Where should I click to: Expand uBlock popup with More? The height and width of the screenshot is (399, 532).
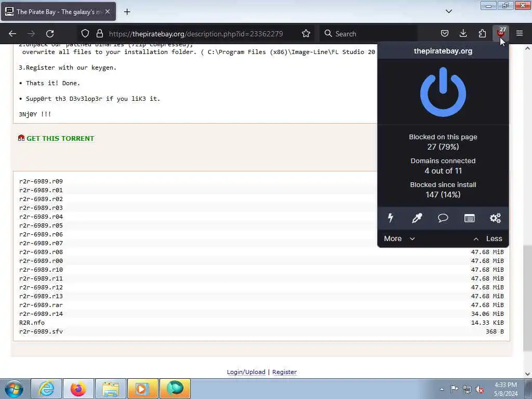coord(400,238)
